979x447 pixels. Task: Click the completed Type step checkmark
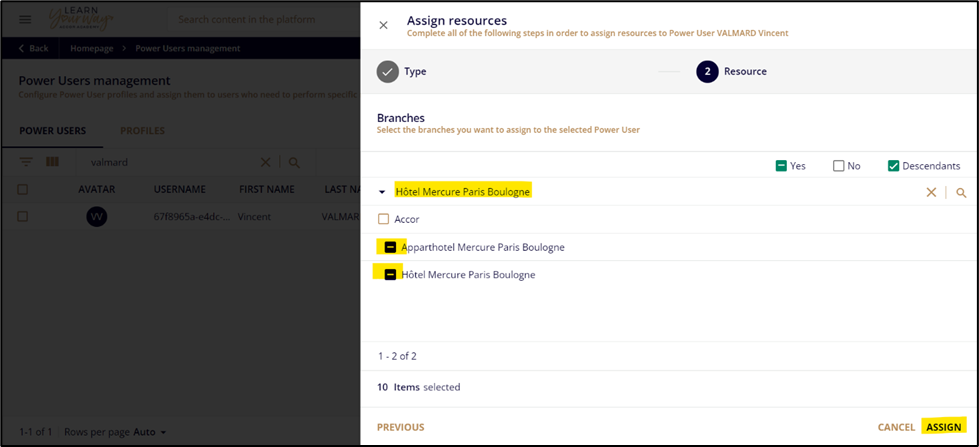point(388,72)
